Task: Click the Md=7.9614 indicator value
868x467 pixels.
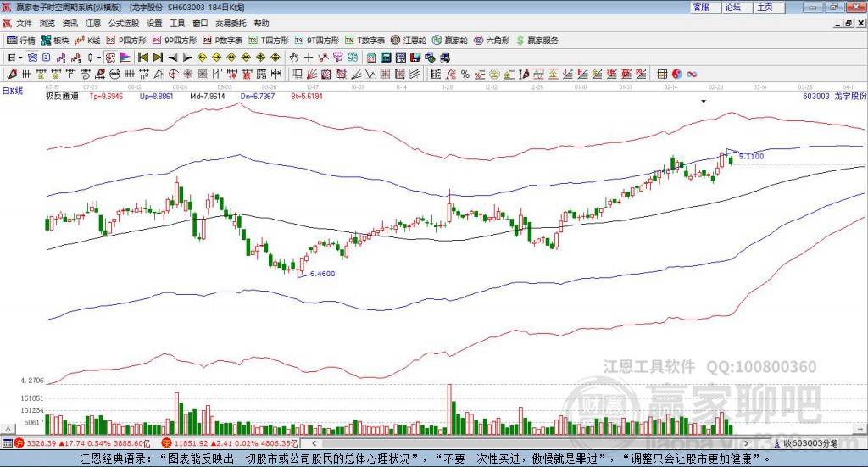Action: click(x=208, y=96)
